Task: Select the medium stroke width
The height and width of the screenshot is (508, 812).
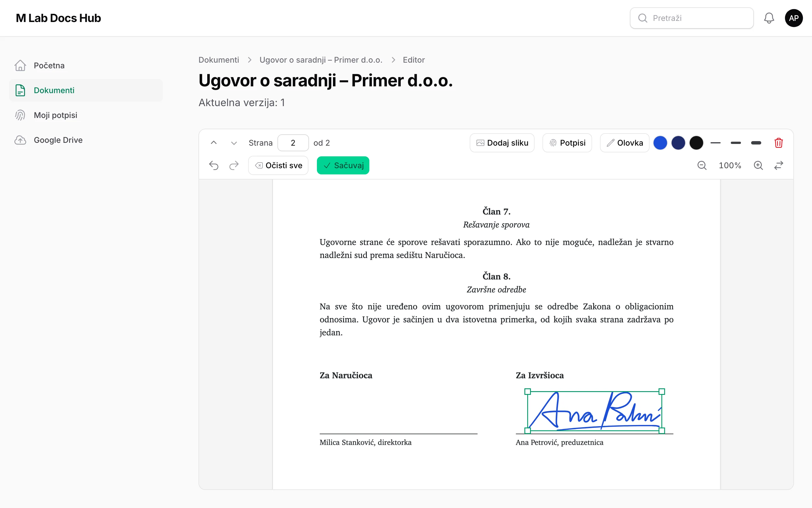Action: (x=736, y=143)
